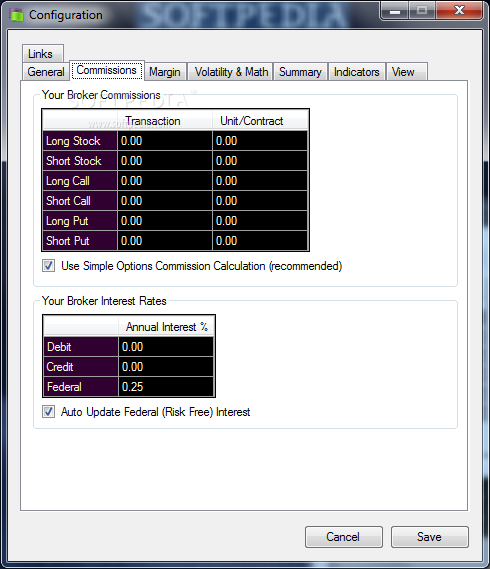Viewport: 490px width, 569px height.
Task: Edit Short Call Unit/Contract cell
Action: (260, 201)
